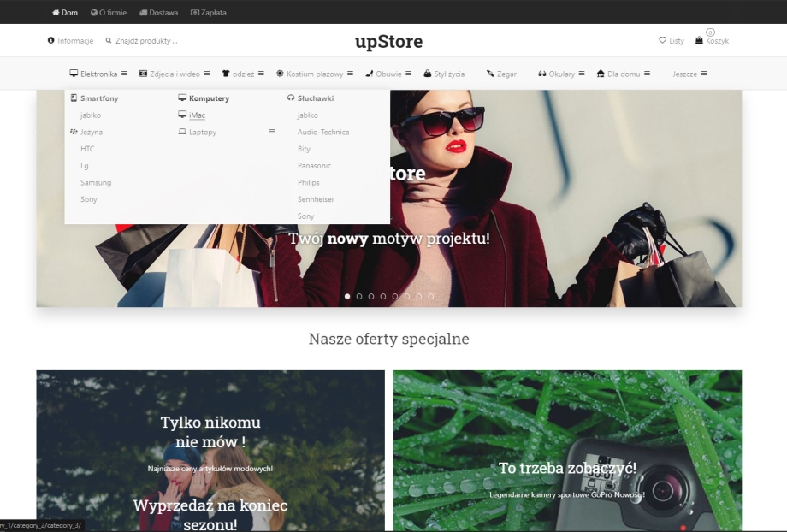
Task: Expand the Laptopy submenu hamburger
Action: (272, 132)
